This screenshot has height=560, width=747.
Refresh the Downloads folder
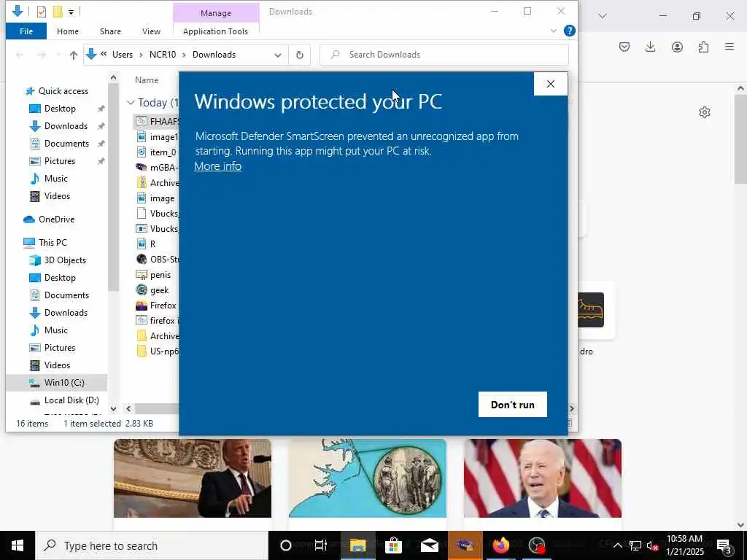(x=300, y=55)
